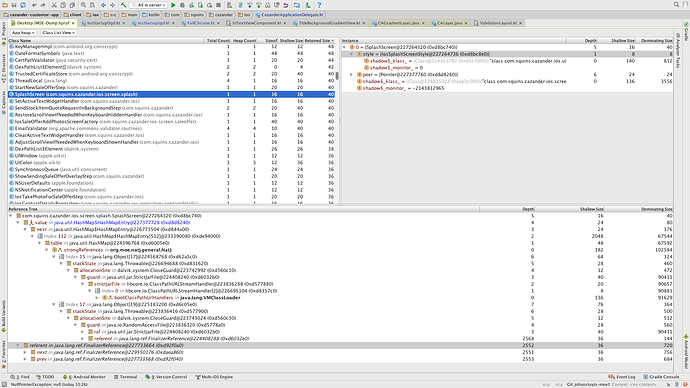The image size is (690, 388).
Task: Switch to the FullChrome.kt tab
Action: point(201,23)
